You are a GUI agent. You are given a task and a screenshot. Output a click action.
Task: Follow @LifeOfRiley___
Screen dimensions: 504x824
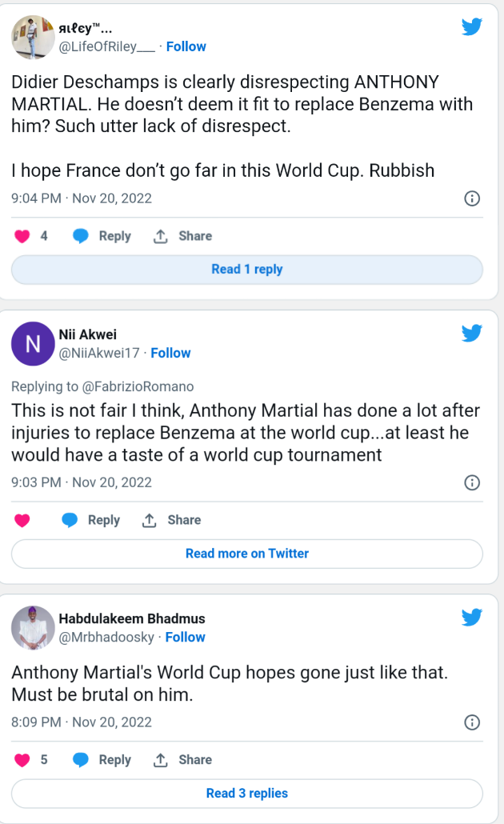[x=186, y=46]
